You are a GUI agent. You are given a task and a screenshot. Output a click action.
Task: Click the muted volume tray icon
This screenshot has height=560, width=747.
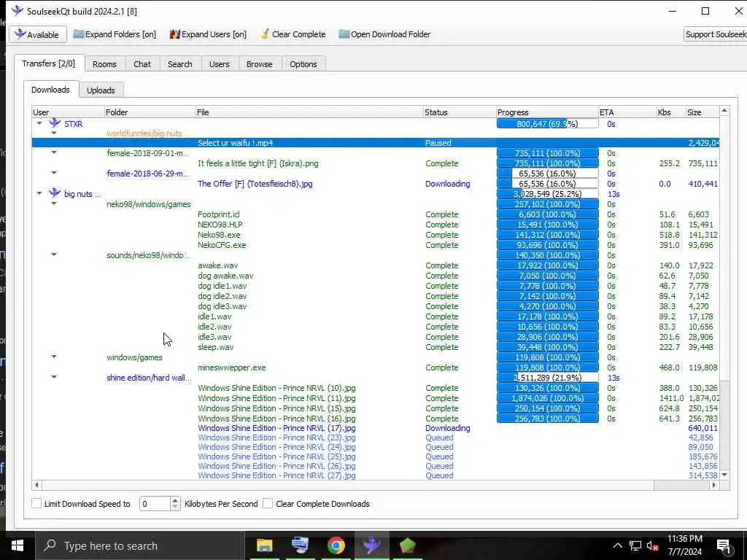click(x=653, y=546)
